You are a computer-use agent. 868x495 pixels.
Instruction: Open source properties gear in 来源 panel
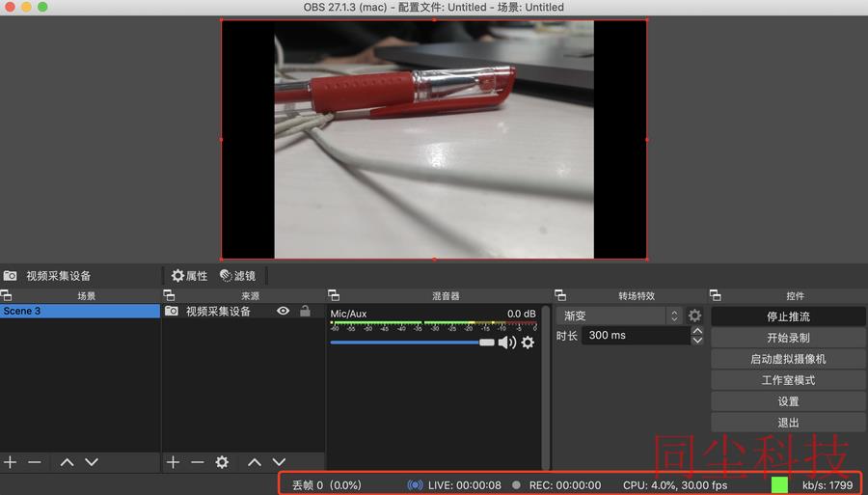click(222, 462)
